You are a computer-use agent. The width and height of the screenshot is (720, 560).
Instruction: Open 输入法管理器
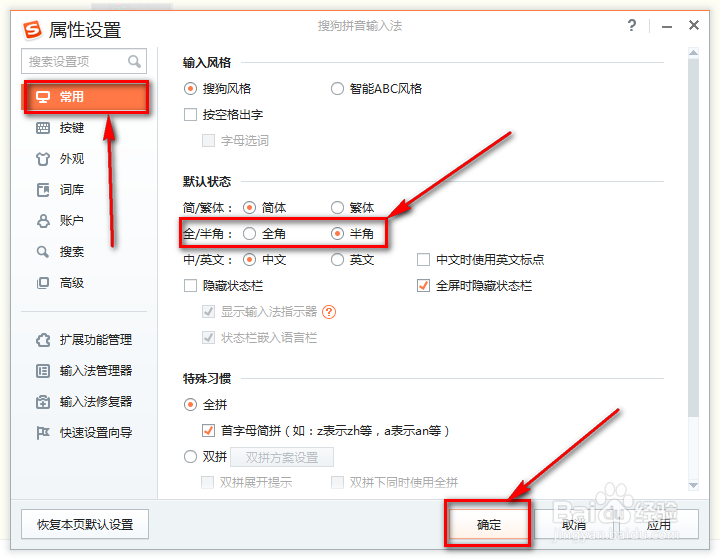[84, 371]
